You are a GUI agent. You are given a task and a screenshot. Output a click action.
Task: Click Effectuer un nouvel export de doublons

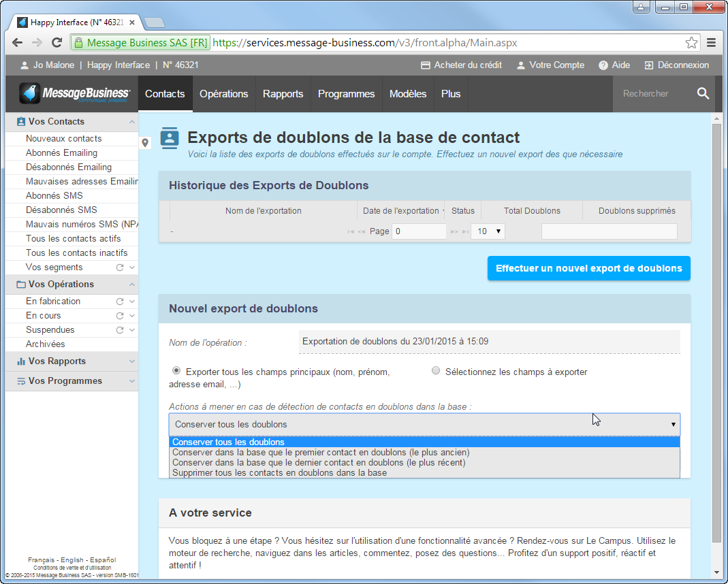tap(588, 267)
